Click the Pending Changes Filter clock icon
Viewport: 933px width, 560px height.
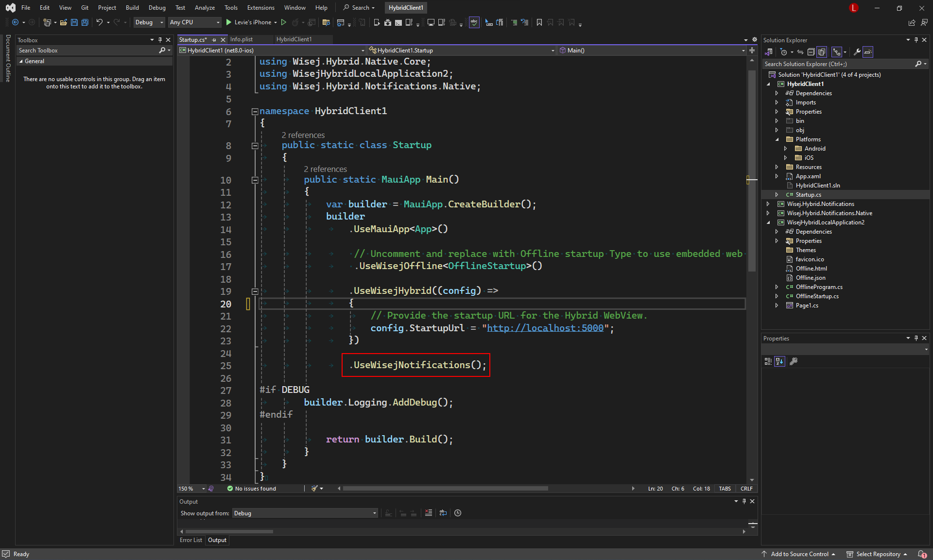(x=783, y=52)
